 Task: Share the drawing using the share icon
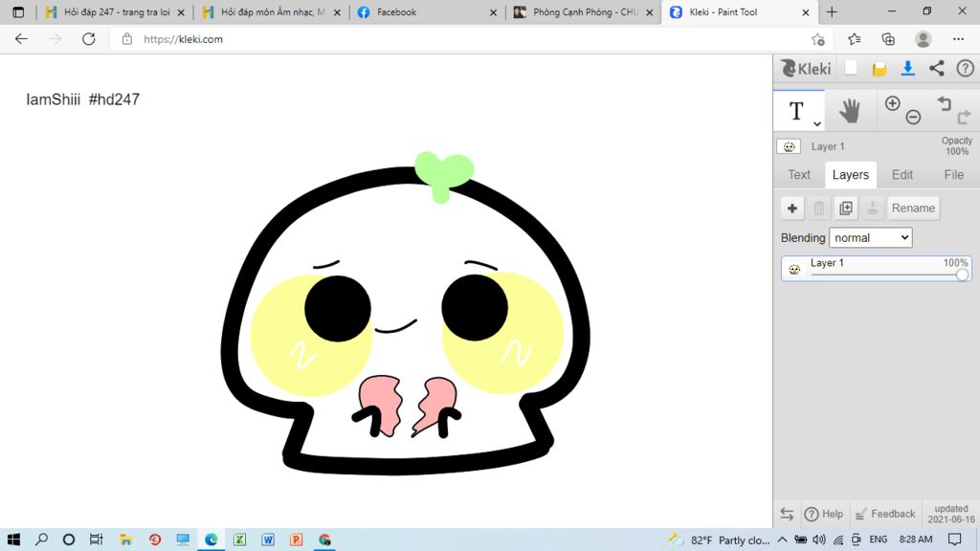(x=936, y=68)
